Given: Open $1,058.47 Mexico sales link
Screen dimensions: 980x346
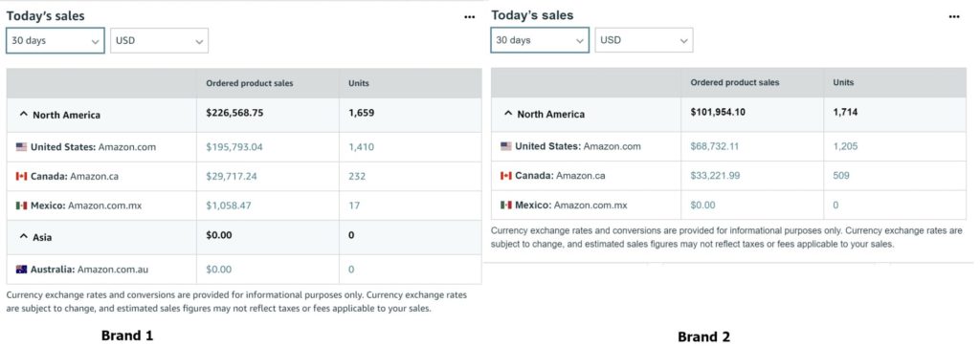Looking at the screenshot, I should 229,205.
